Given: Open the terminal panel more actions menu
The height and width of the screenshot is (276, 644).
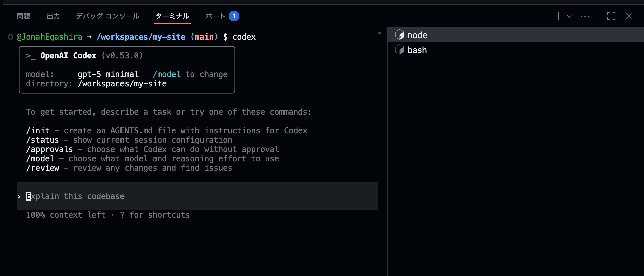Looking at the screenshot, I should click(x=585, y=16).
